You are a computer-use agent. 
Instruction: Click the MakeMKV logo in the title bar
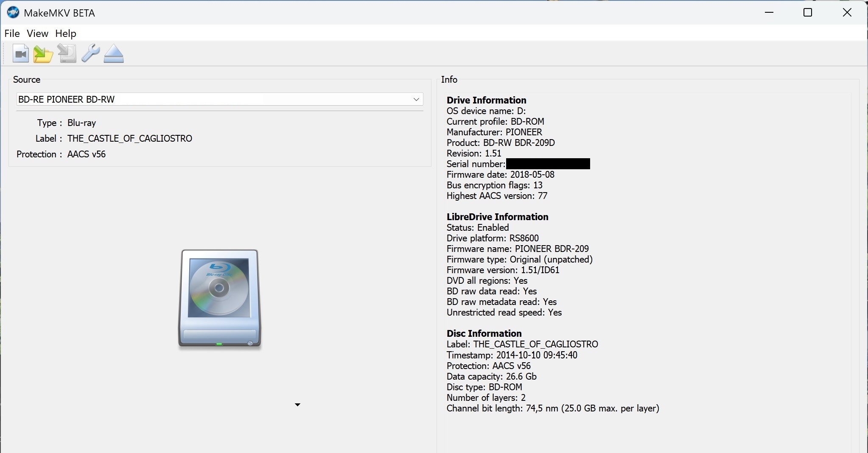click(13, 13)
